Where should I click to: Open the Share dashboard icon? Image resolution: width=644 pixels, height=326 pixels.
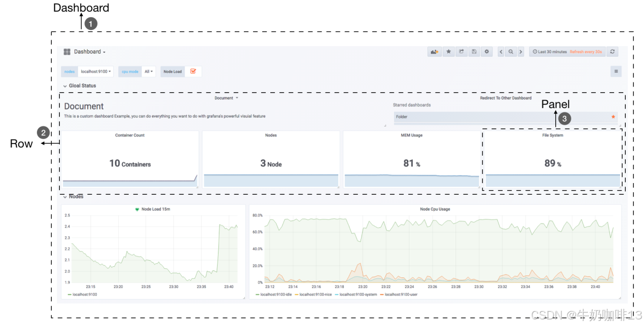coord(461,52)
